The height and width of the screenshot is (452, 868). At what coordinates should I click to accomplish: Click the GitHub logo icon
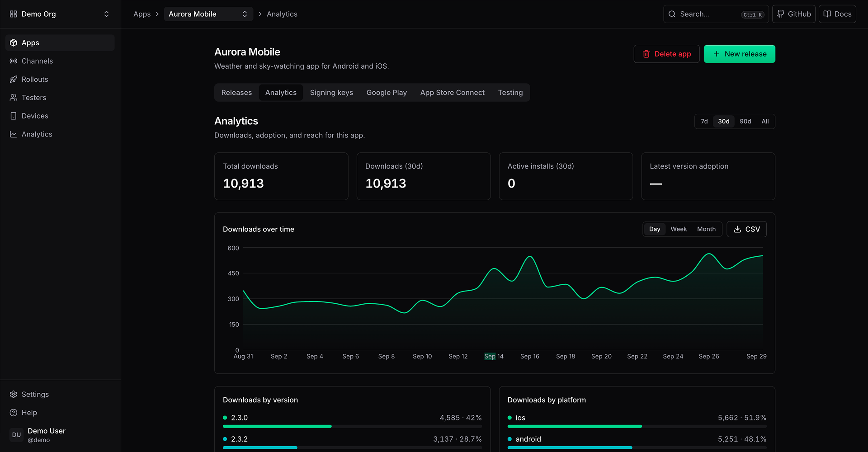[x=781, y=14]
